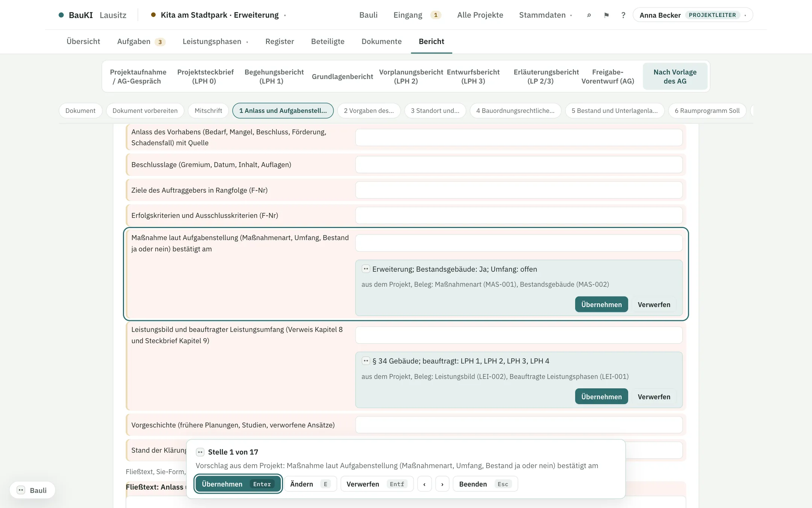The image size is (812, 508).
Task: Click the Dokument vorbereiten chip
Action: (145, 111)
